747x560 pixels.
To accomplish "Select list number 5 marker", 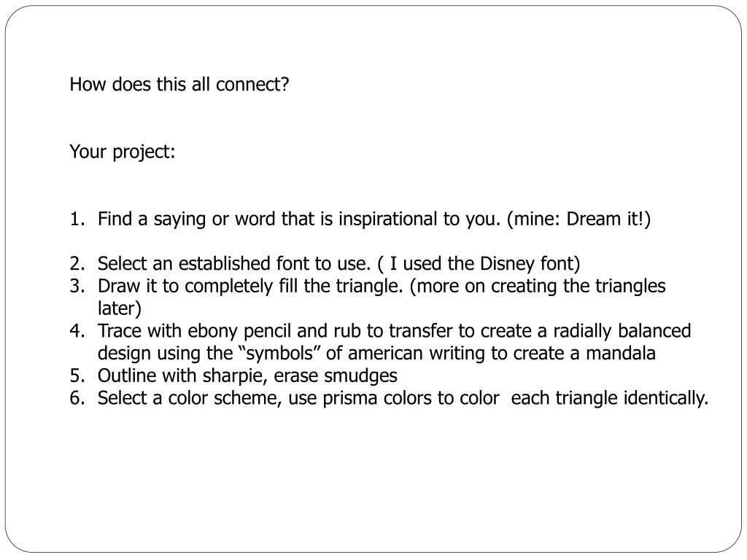I will [x=77, y=376].
